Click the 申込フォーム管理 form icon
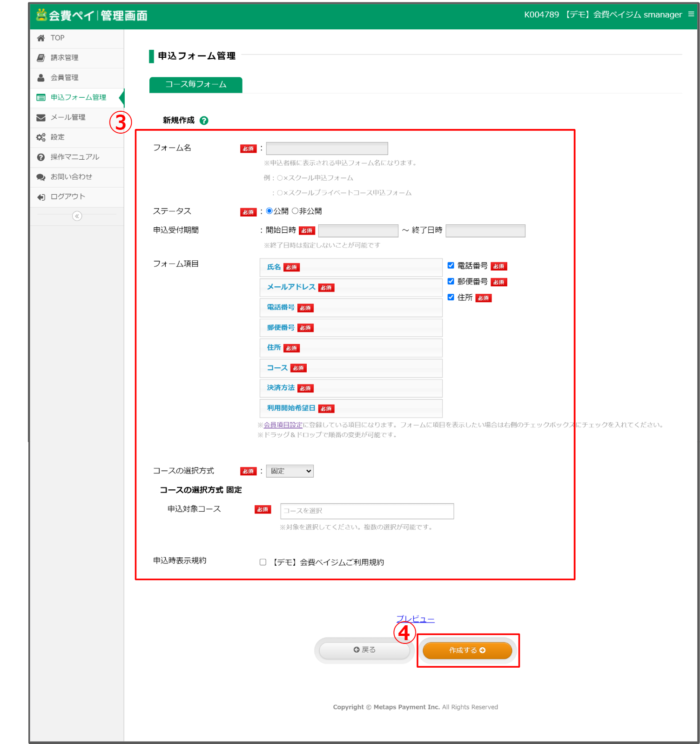The image size is (700, 744). [x=41, y=97]
